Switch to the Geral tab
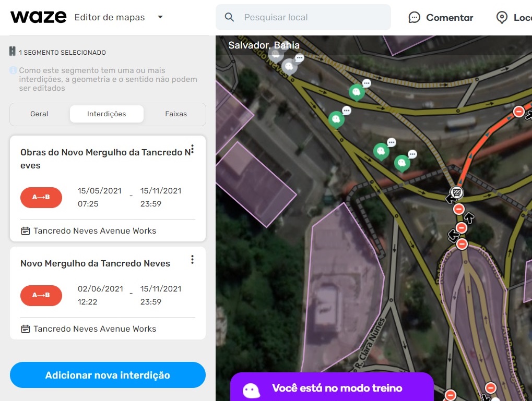The height and width of the screenshot is (401, 532). pyautogui.click(x=39, y=114)
